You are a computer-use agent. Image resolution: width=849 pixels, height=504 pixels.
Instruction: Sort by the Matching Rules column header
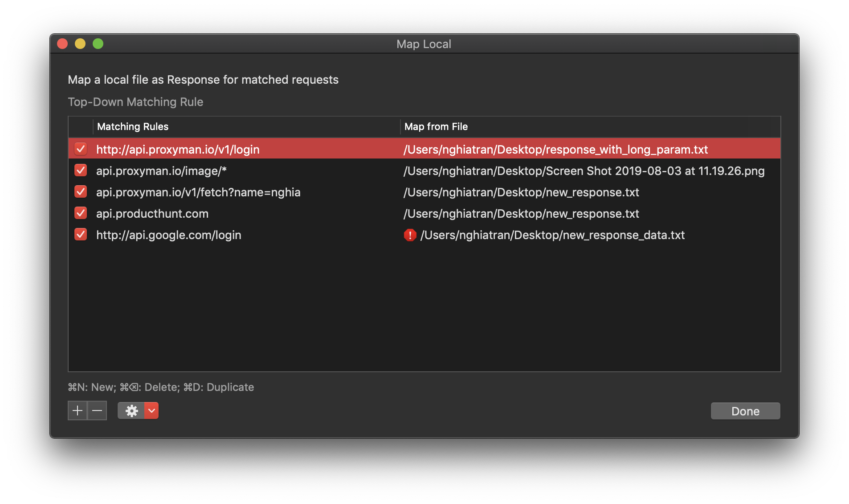point(246,126)
